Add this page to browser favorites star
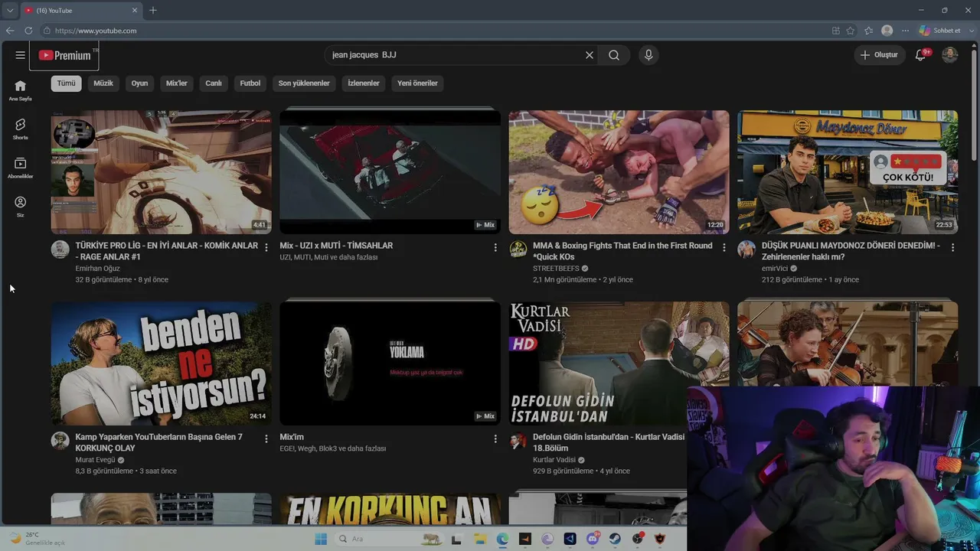This screenshot has width=980, height=551. click(x=851, y=31)
